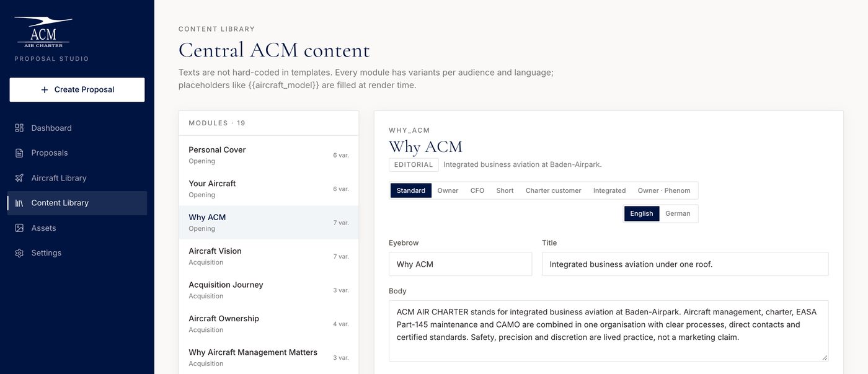Click "4 var." on Aircraft Ownership row
Viewport: 868px width, 374px height.
click(x=341, y=324)
